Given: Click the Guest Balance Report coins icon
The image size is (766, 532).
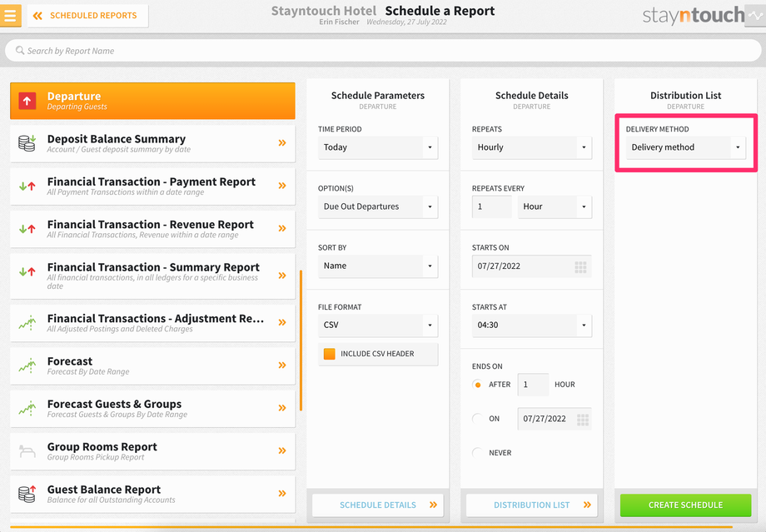Looking at the screenshot, I should [27, 494].
